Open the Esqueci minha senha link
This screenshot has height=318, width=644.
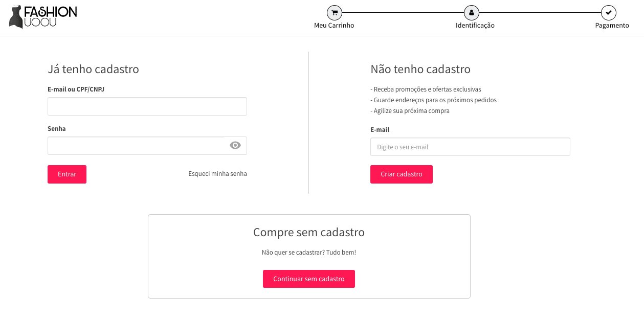tap(217, 173)
